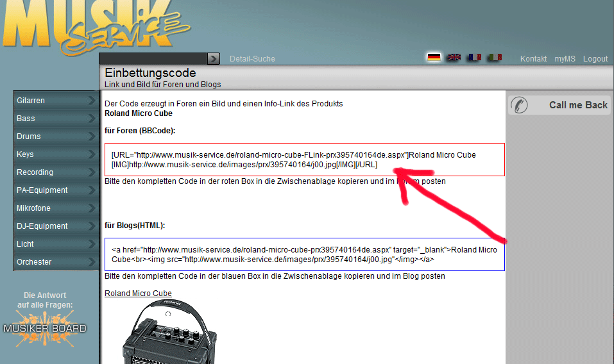Click the Roland Micro Cube amplifier image
Screen dimensions: 614x364
tap(169, 331)
